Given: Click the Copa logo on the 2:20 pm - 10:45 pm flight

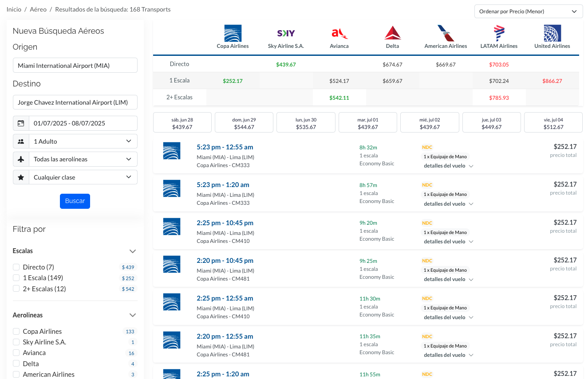Looking at the screenshot, I should 172,264.
